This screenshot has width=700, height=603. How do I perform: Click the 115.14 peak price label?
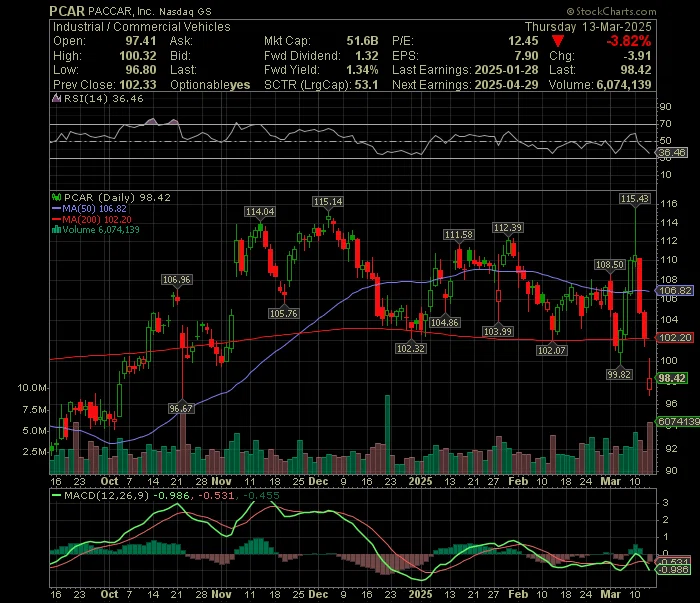pyautogui.click(x=328, y=202)
